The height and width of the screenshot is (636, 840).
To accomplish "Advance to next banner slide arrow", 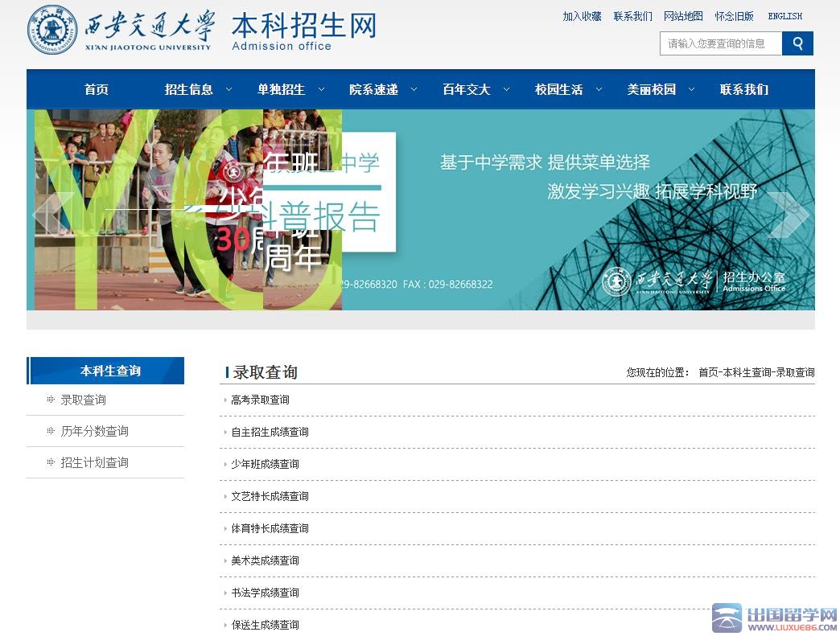I will pyautogui.click(x=788, y=215).
